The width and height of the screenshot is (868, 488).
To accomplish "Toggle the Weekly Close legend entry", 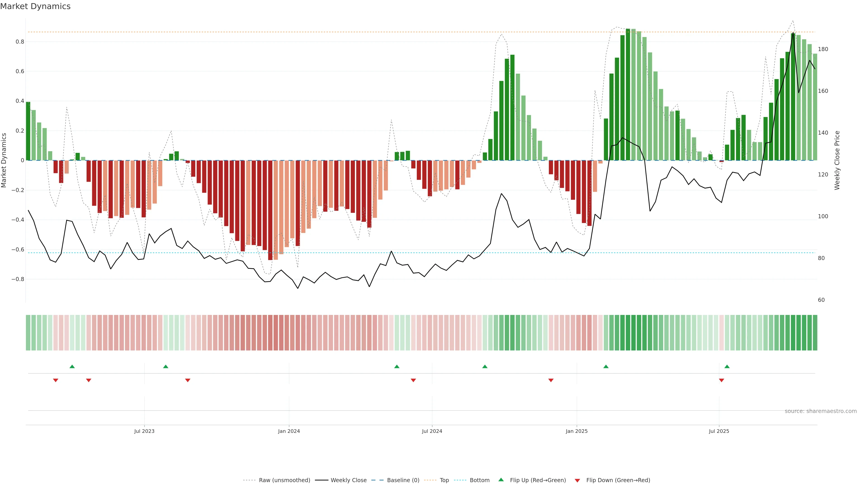I will (348, 480).
